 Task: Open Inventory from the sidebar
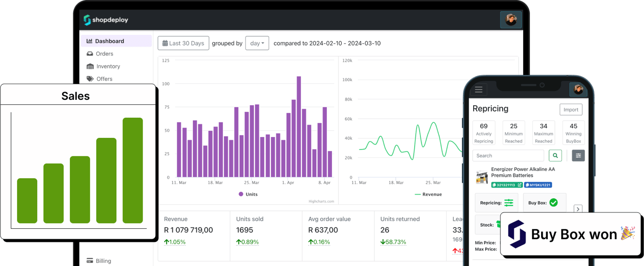(108, 66)
